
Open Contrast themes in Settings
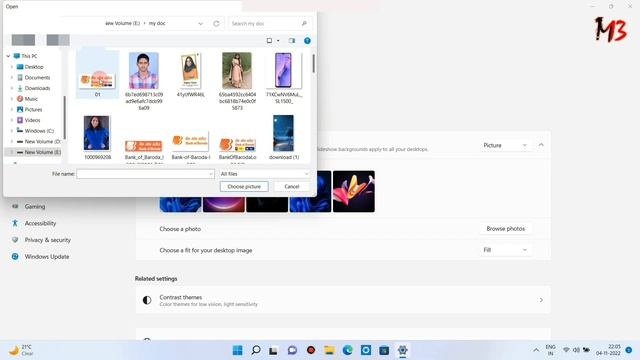click(x=343, y=300)
